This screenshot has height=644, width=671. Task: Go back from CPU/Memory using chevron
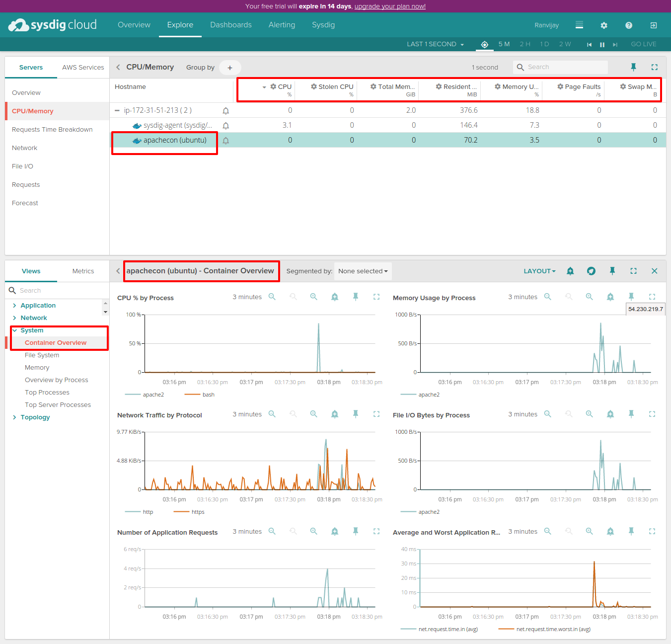click(118, 67)
